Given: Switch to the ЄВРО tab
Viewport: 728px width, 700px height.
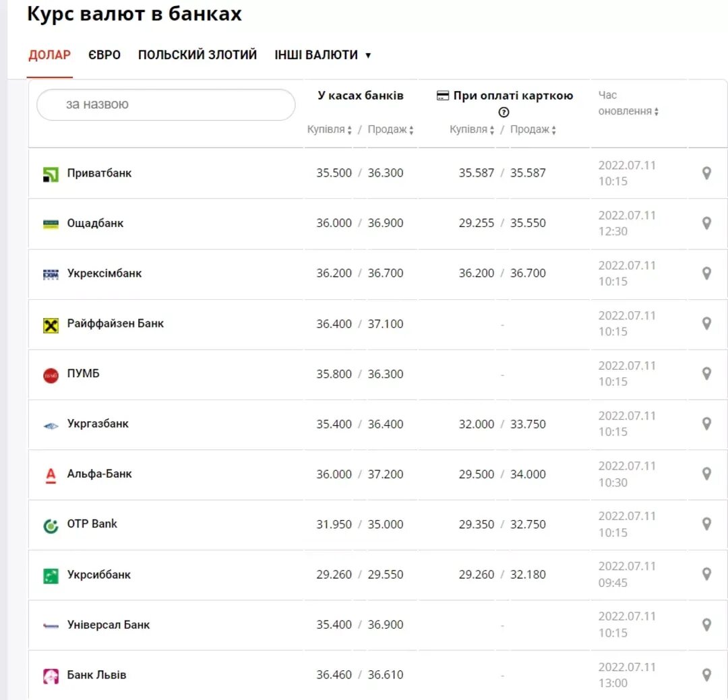Looking at the screenshot, I should coord(104,55).
